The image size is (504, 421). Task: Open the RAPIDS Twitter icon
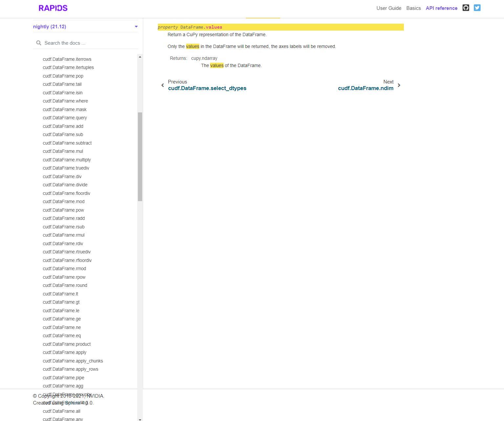click(x=477, y=8)
